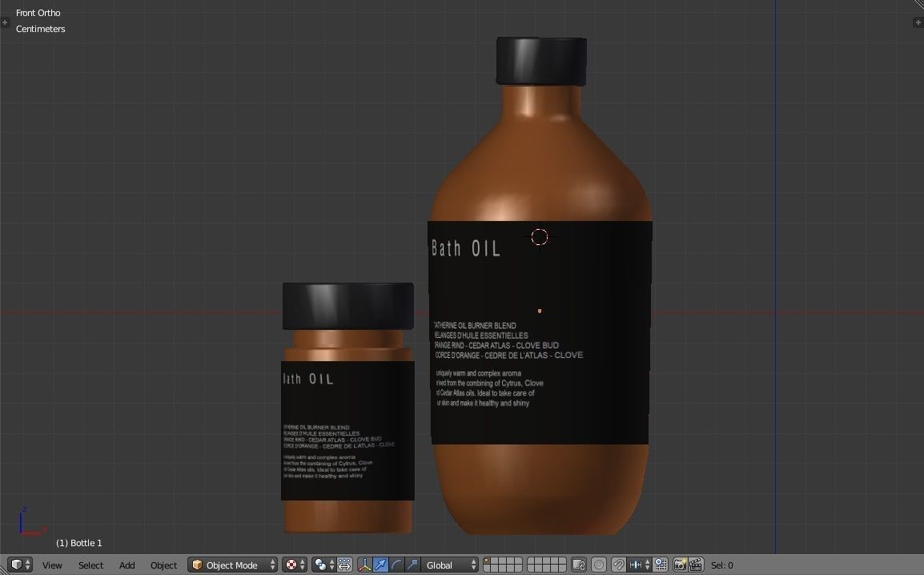Activate scene layer 1 button with dot

tap(487, 561)
